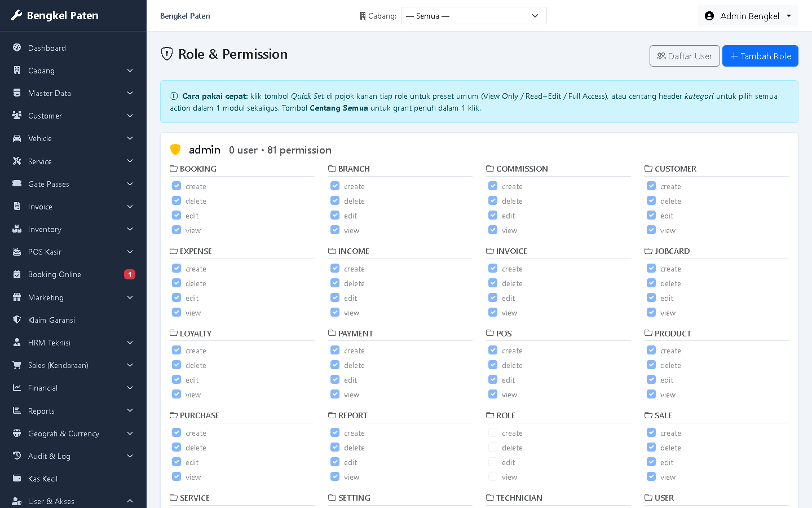Toggle INVOICE delete permission checkbox
The image size is (812, 508).
493,283
